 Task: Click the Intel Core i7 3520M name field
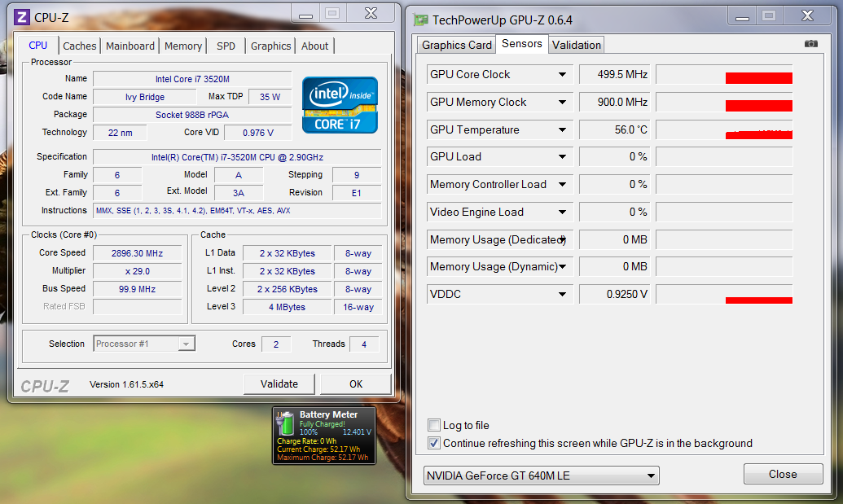point(192,79)
